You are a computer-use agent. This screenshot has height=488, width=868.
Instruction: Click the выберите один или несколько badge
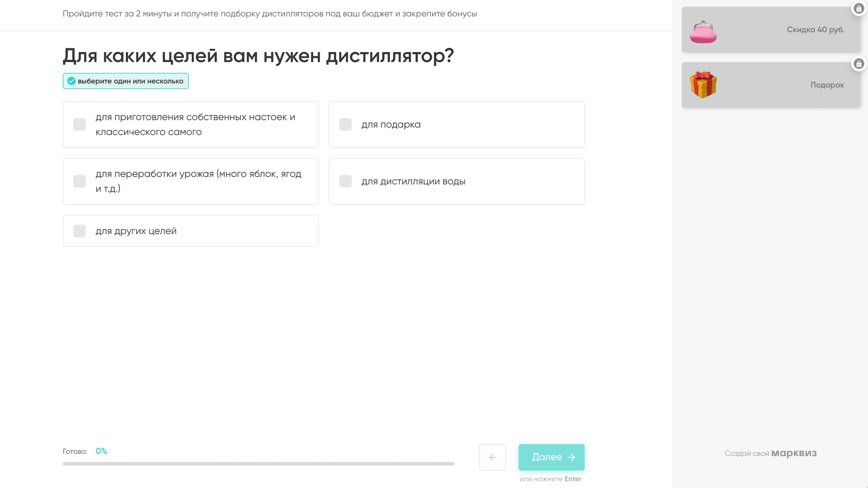126,81
